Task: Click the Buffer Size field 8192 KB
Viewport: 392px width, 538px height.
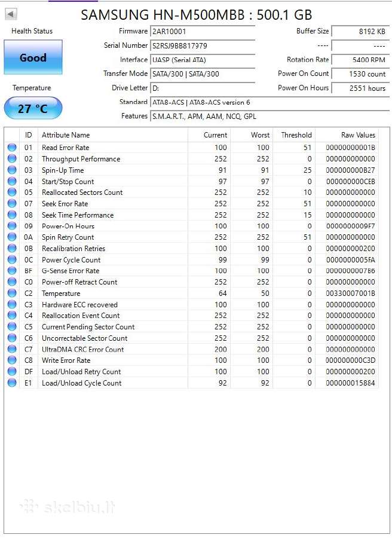Action: point(360,31)
